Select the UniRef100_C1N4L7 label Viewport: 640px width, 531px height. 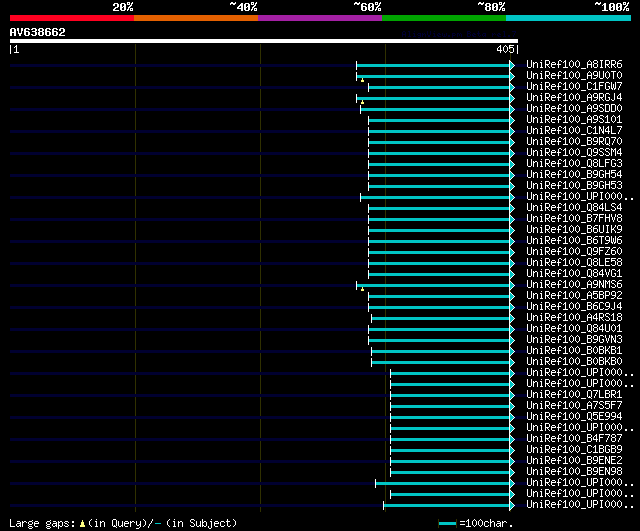coord(574,131)
